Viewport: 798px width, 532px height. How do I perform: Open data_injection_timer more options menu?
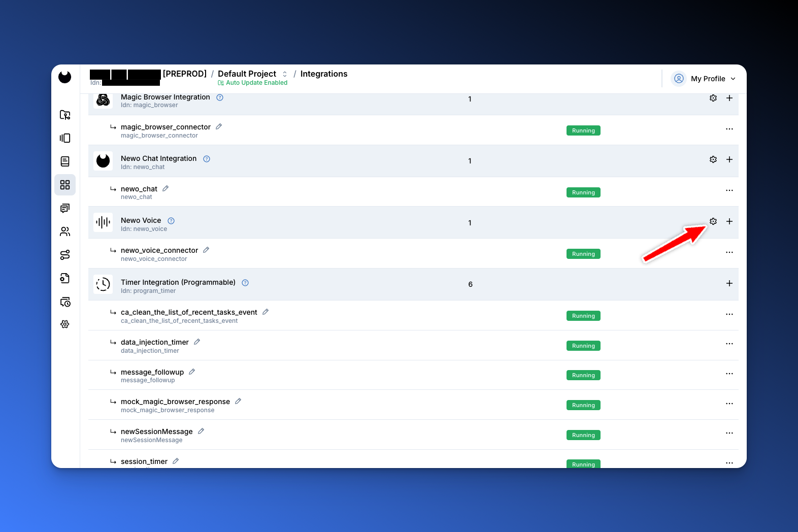[729, 344]
